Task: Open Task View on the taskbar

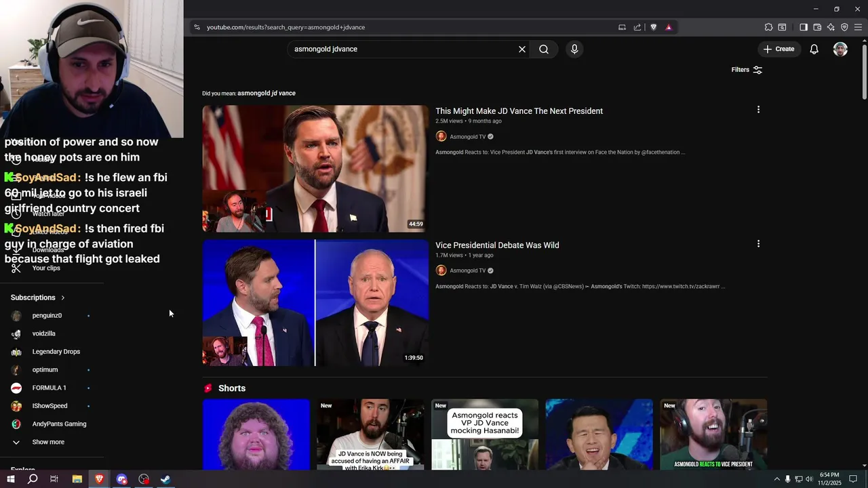Action: (54, 479)
